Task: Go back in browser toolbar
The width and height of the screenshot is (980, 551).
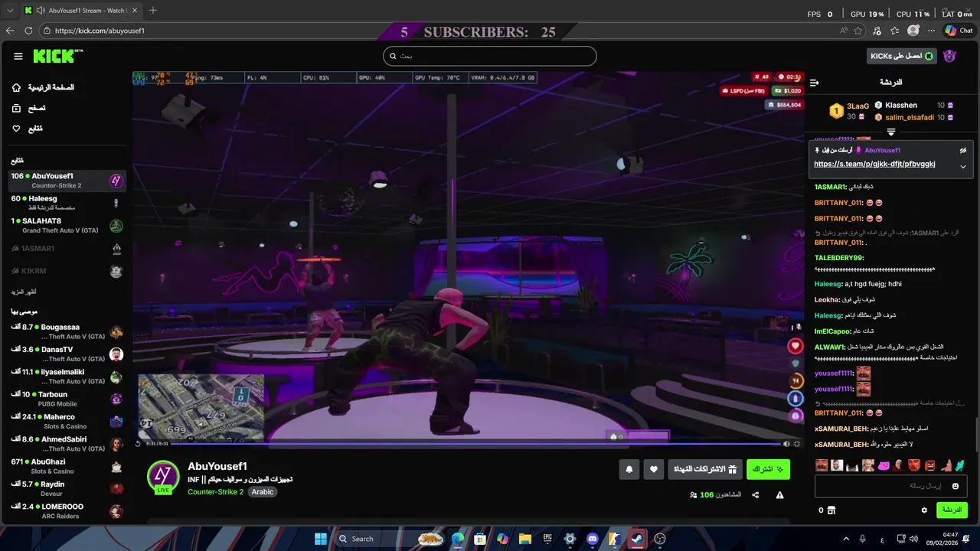Action: [10, 31]
